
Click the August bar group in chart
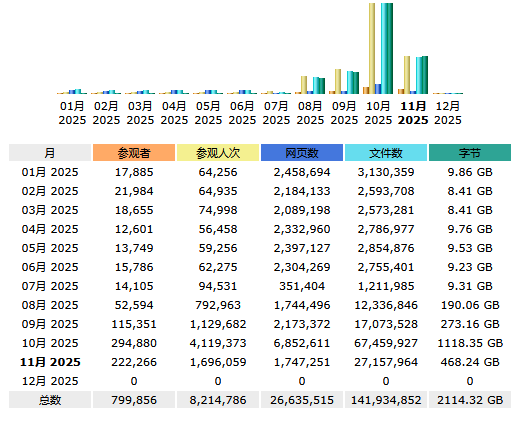click(x=310, y=85)
